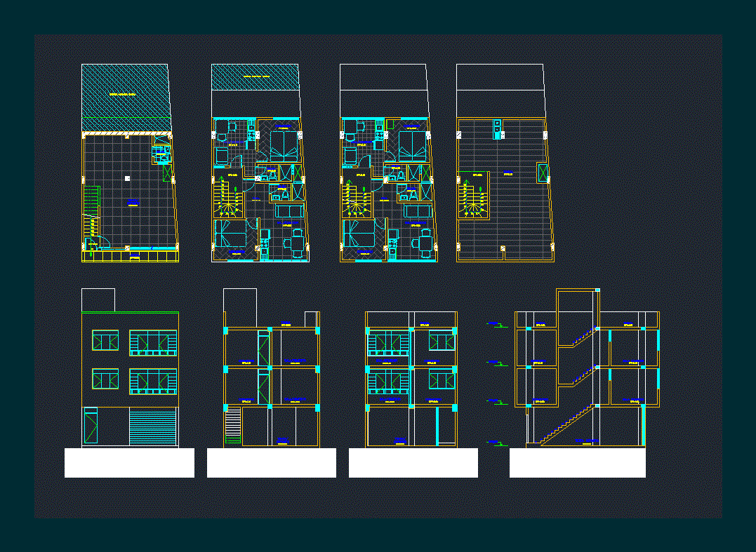This screenshot has height=552, width=756.
Task: Click the white title block under front elevation
Action: (x=129, y=463)
